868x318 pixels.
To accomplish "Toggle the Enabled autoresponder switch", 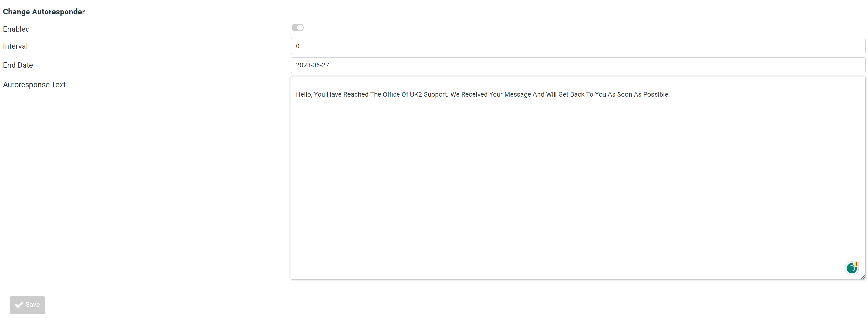I will click(297, 28).
